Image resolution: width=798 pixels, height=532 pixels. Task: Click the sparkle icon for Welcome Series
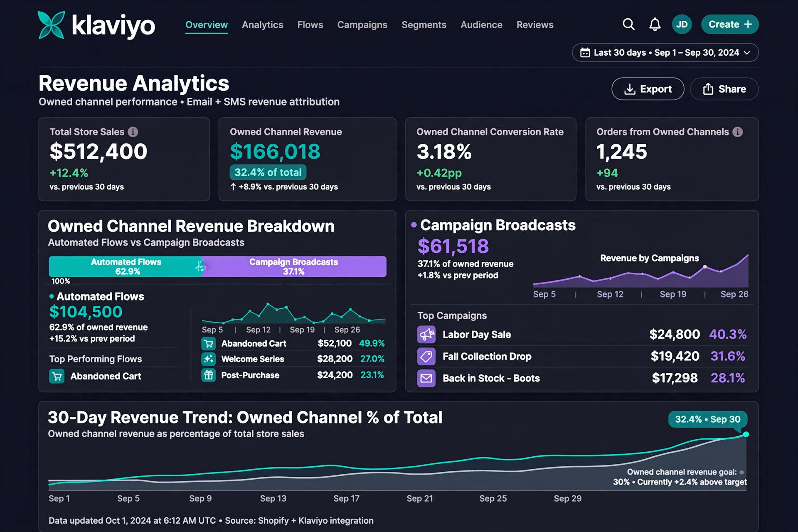[x=209, y=359]
